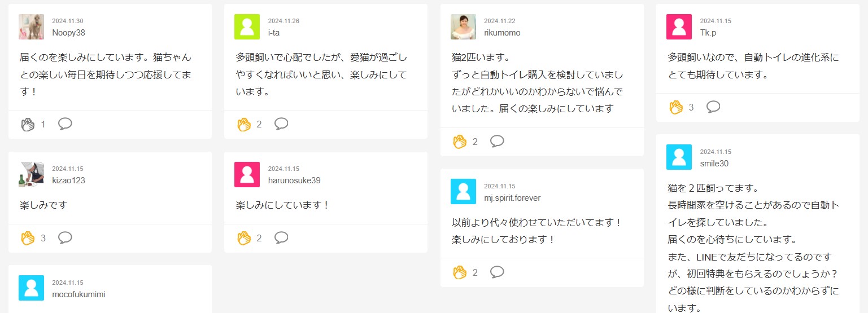Reply to Tk.p's comment via bubble icon
The width and height of the screenshot is (868, 313).
713,107
